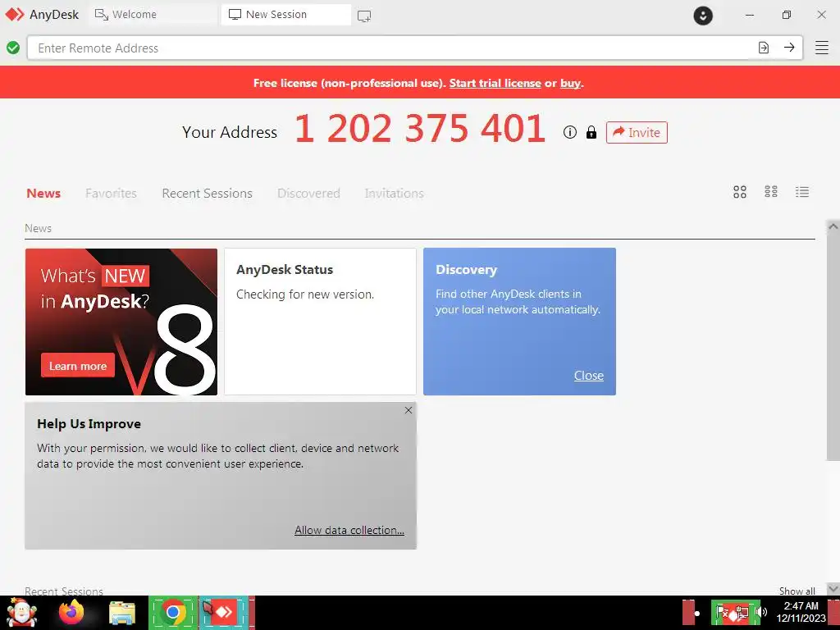Screen dimensions: 840x630
Task: Open the Santa start menu icon
Action: [21, 613]
